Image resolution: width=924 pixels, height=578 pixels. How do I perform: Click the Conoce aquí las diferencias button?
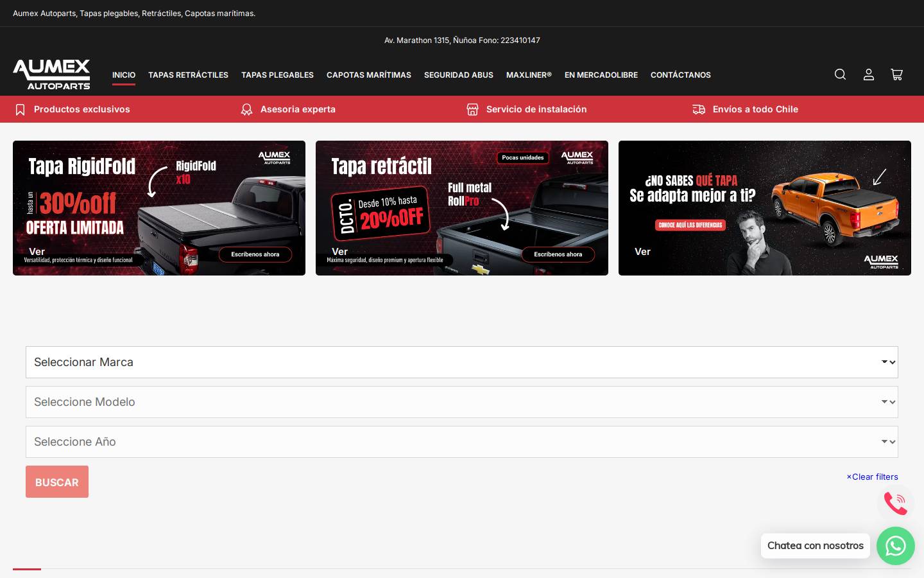690,225
